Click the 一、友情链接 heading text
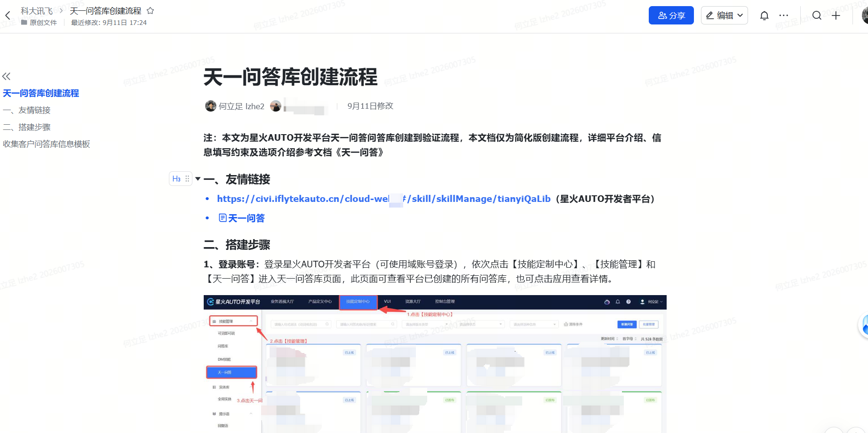This screenshot has width=868, height=433. coord(237,179)
